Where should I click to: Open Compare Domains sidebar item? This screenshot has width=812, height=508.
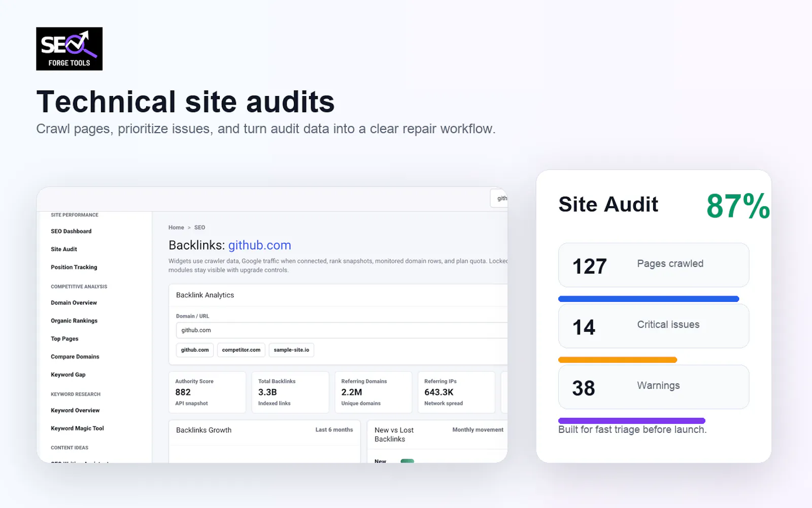pyautogui.click(x=75, y=357)
